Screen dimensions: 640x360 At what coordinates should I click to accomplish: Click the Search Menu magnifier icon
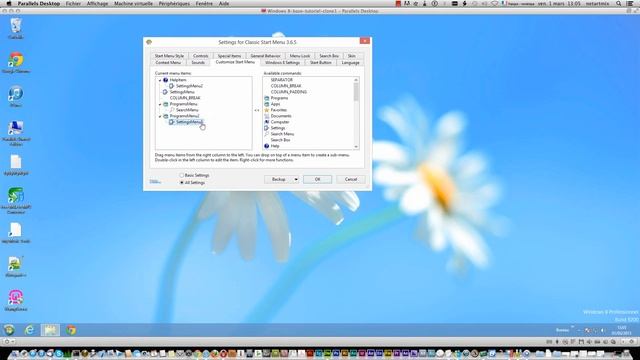point(267,134)
